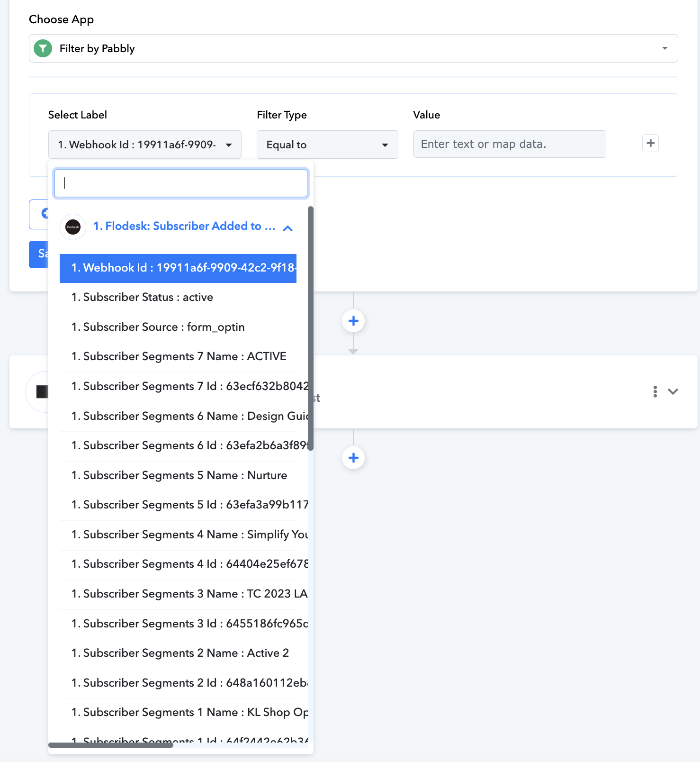Click the Flodesk app logo icon

(73, 227)
